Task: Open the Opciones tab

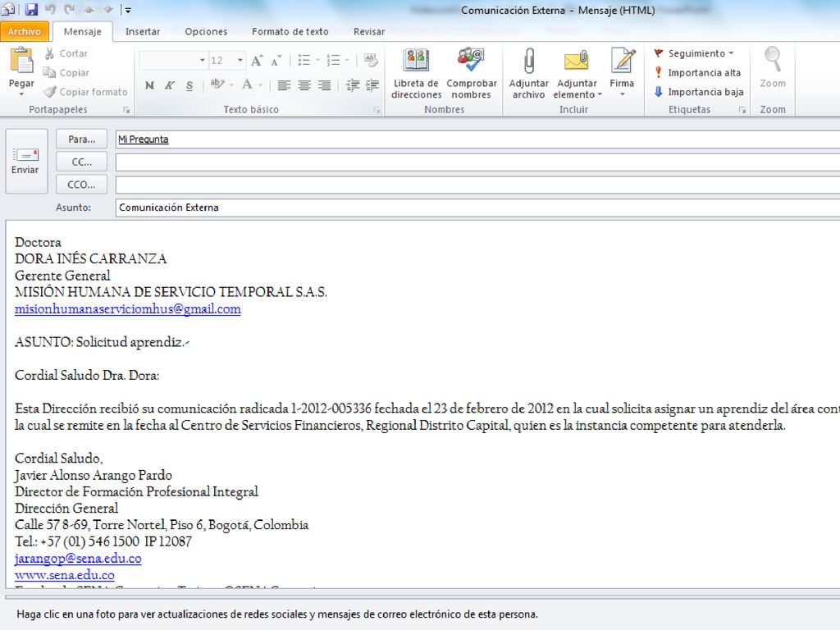Action: (x=206, y=32)
